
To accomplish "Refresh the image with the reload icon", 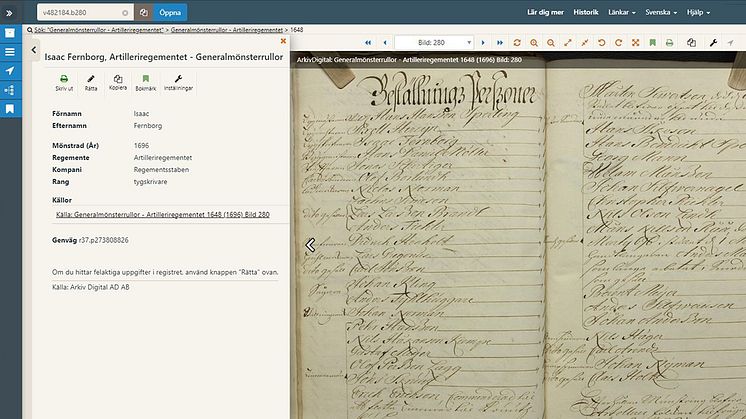I will [517, 43].
